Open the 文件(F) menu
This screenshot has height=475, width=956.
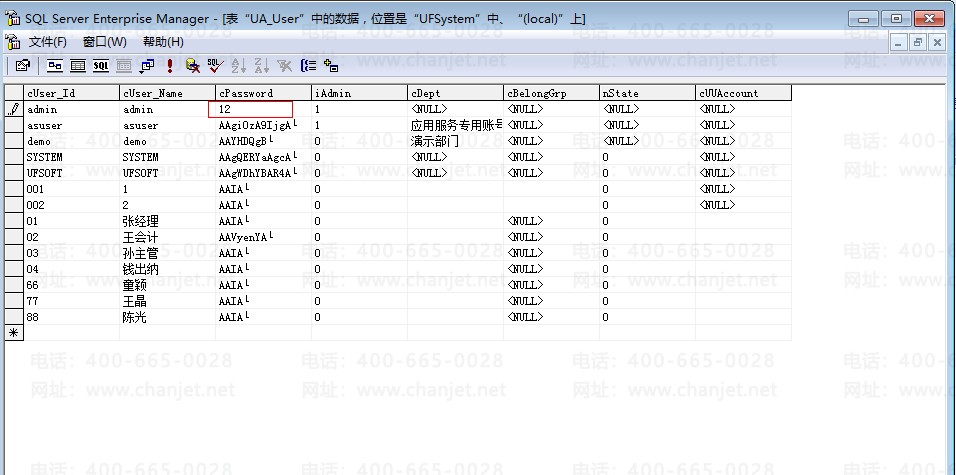(47, 42)
